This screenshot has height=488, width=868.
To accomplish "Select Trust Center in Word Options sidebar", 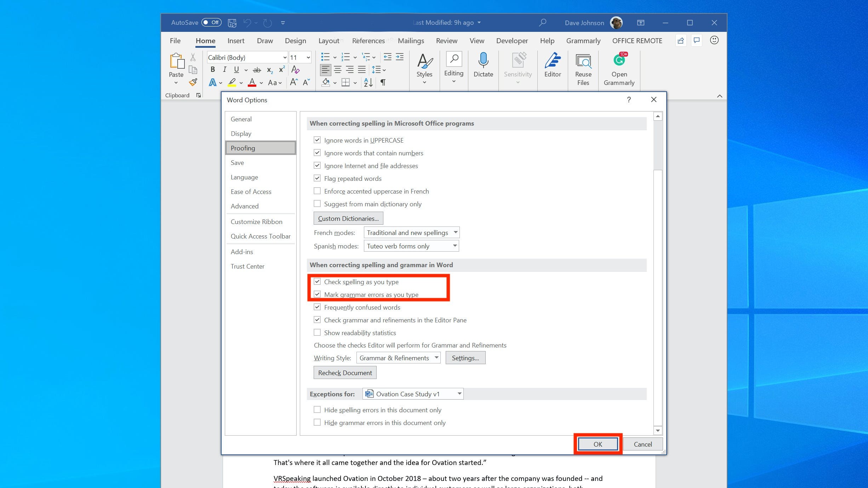I will coord(247,266).
